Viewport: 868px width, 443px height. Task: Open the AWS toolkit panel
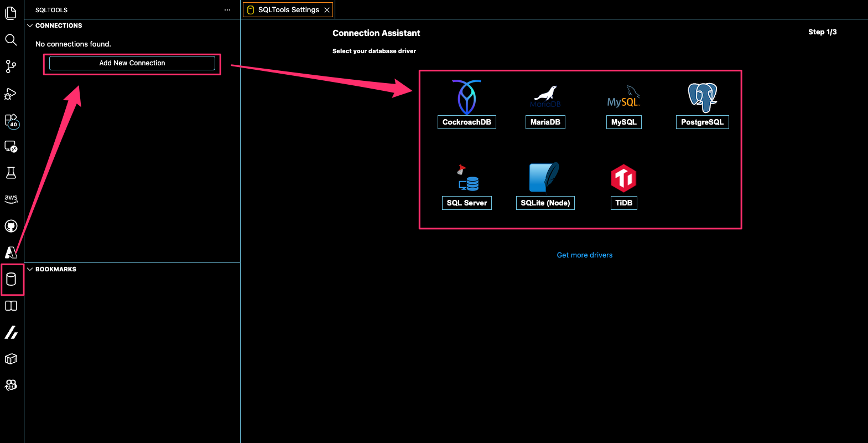pyautogui.click(x=11, y=199)
